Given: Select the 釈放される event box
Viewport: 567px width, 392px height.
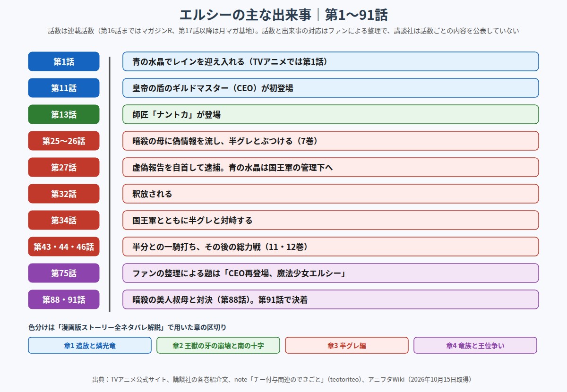Looking at the screenshot, I should click(331, 194).
